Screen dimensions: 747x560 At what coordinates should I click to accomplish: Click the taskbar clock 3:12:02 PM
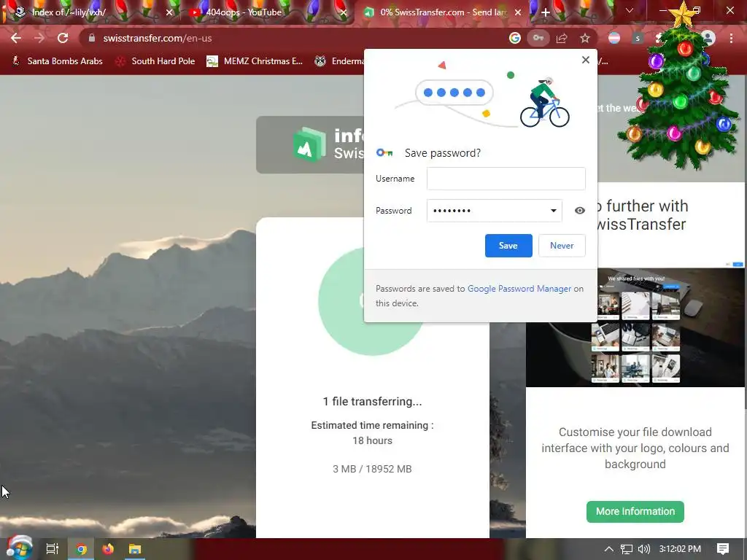click(680, 549)
